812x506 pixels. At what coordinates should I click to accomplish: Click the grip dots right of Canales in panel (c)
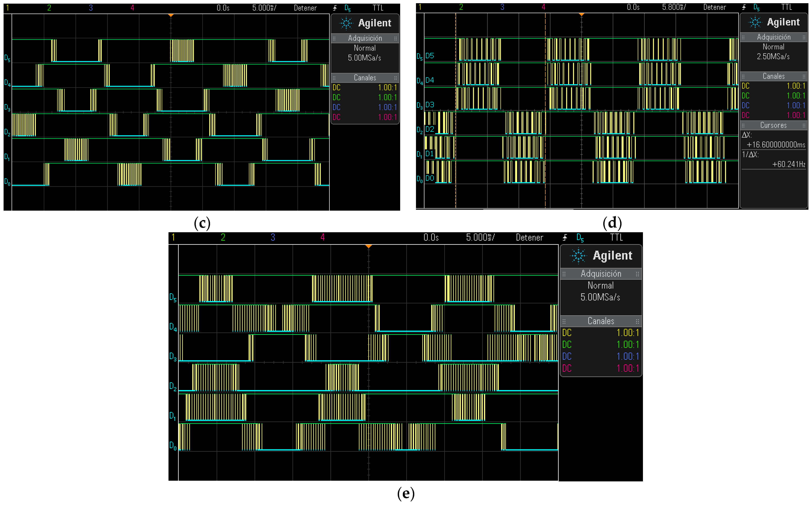395,78
